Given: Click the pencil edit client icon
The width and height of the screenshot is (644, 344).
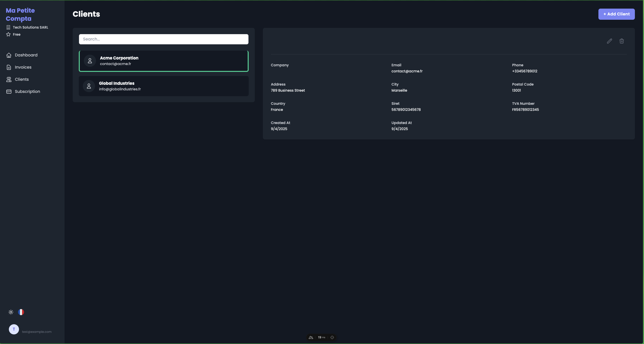Looking at the screenshot, I should 609,41.
